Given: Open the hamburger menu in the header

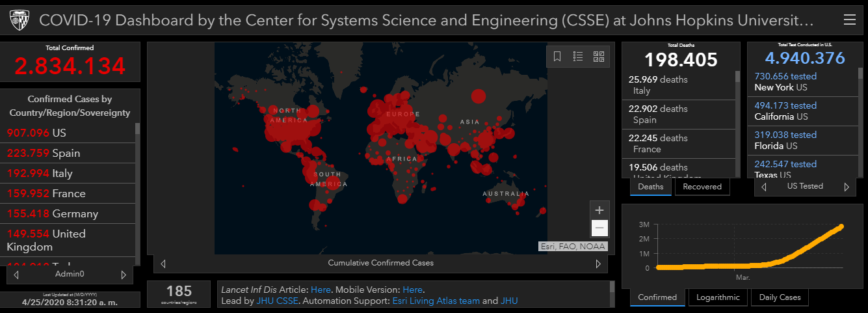Looking at the screenshot, I should [849, 20].
